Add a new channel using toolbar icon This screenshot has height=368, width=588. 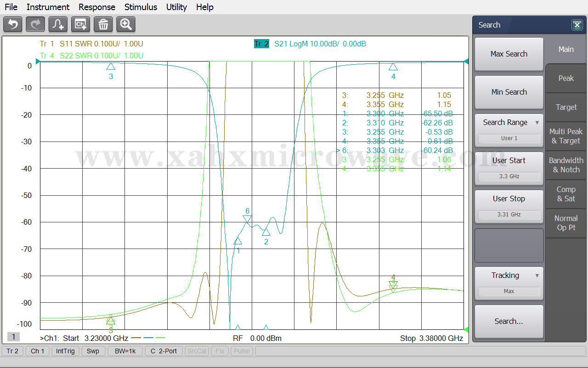(x=80, y=24)
